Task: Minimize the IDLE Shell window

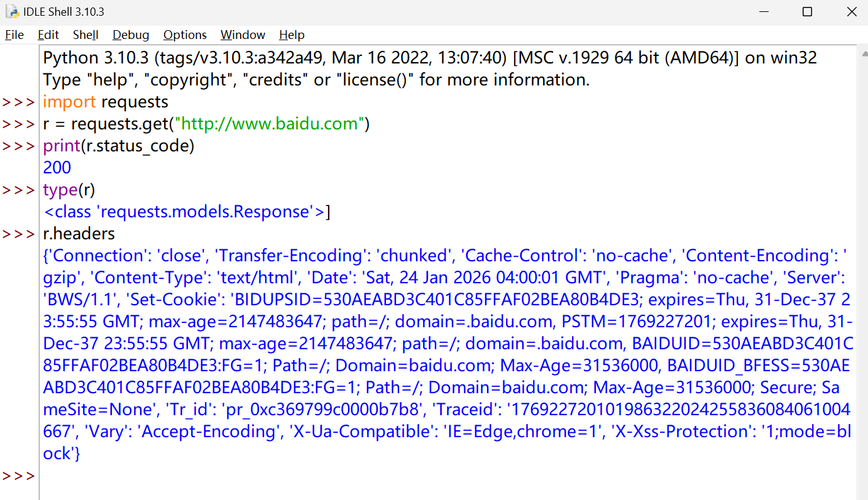Action: click(x=764, y=12)
